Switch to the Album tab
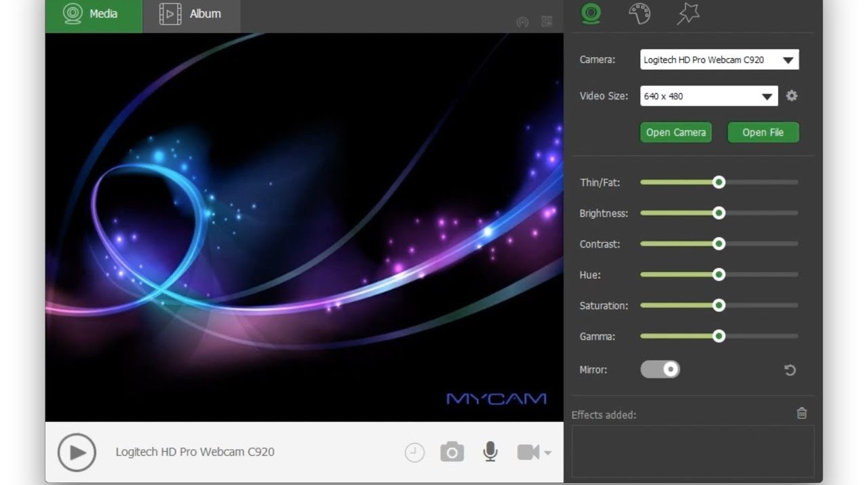Viewport: 868px width, 485px height. tap(191, 14)
